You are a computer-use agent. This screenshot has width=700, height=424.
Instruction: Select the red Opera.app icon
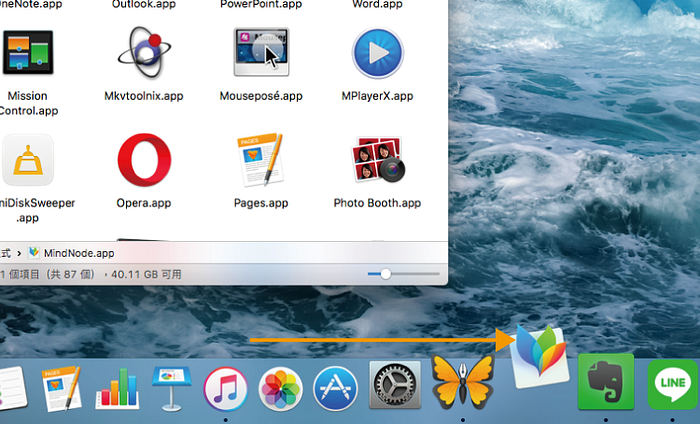[144, 160]
